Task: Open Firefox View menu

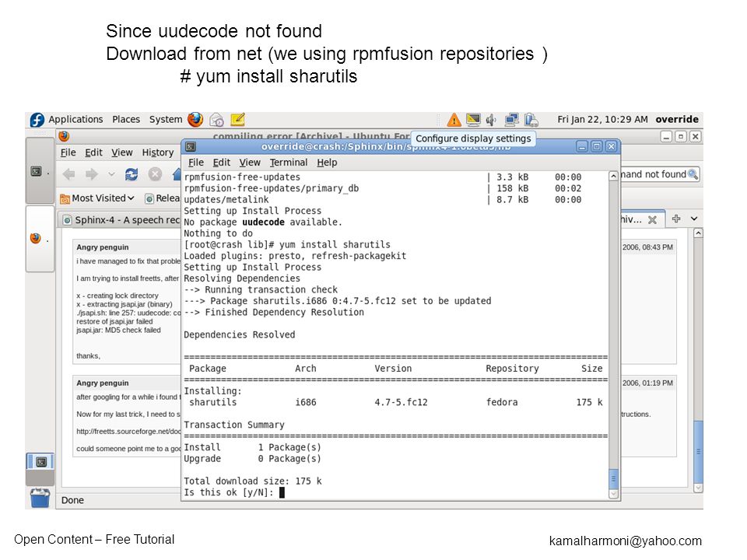Action: [122, 152]
